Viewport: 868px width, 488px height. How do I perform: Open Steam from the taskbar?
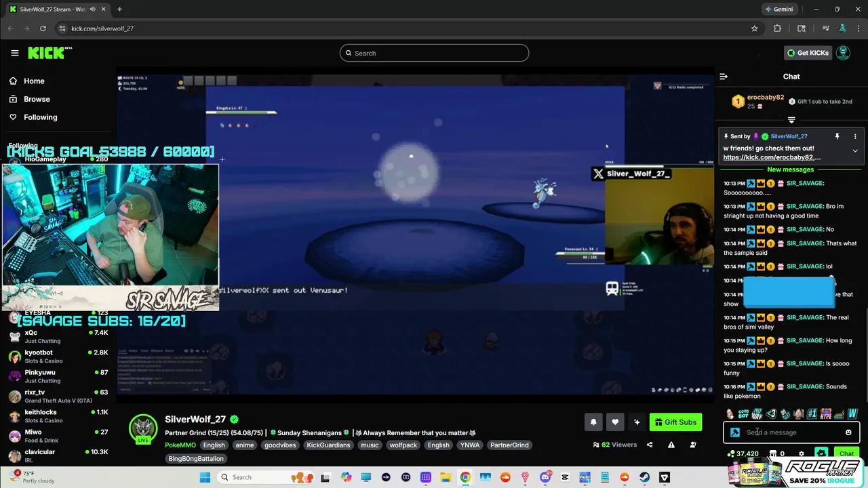(644, 477)
